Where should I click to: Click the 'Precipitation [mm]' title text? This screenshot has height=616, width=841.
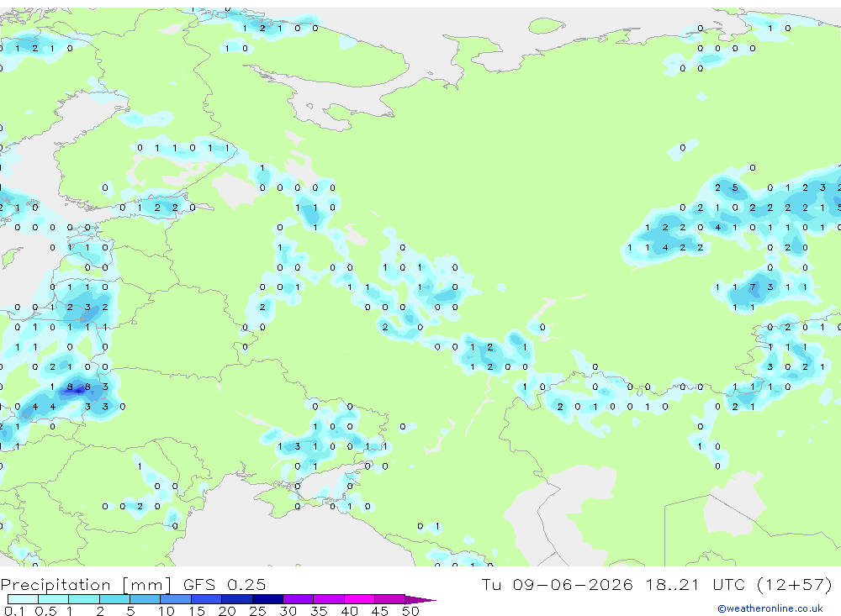86,585
